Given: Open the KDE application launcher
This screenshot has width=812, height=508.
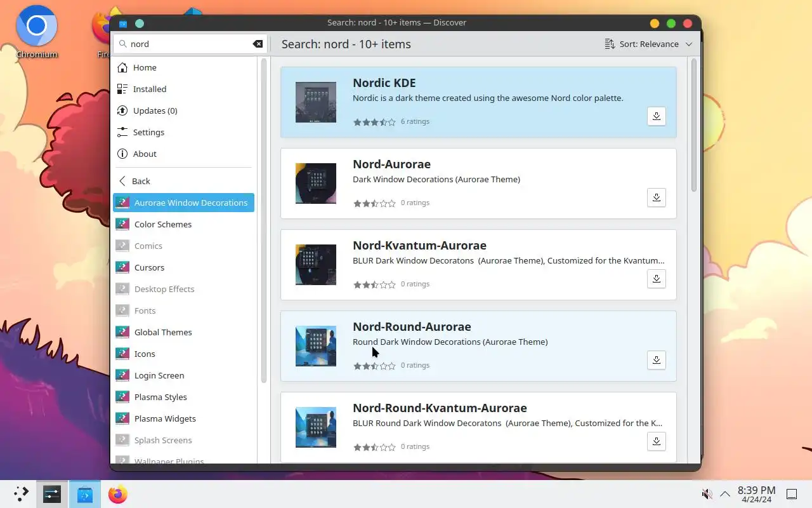Looking at the screenshot, I should (x=22, y=494).
